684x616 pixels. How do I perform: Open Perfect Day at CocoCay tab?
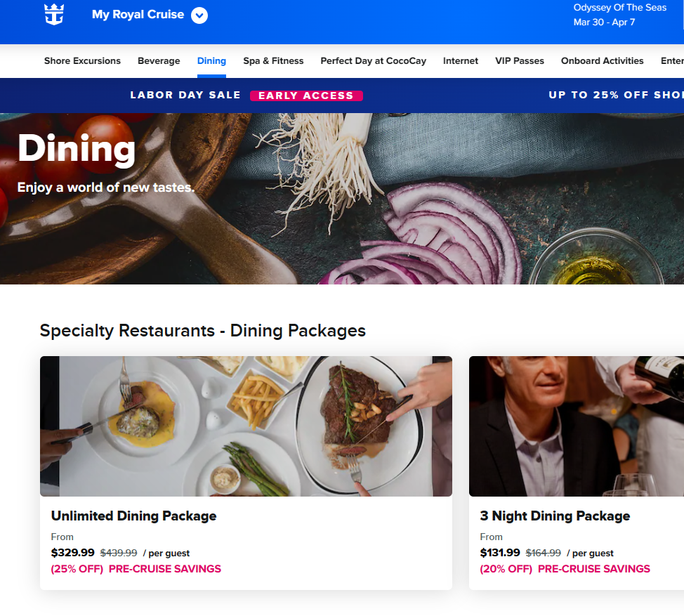[x=373, y=60]
